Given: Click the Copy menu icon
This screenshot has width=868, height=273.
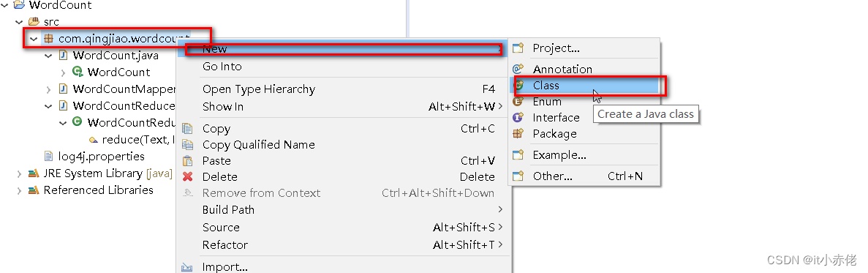Looking at the screenshot, I should tap(188, 129).
